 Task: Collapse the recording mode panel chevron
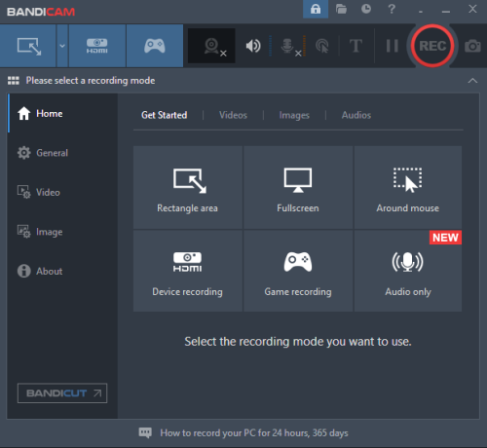coord(472,81)
